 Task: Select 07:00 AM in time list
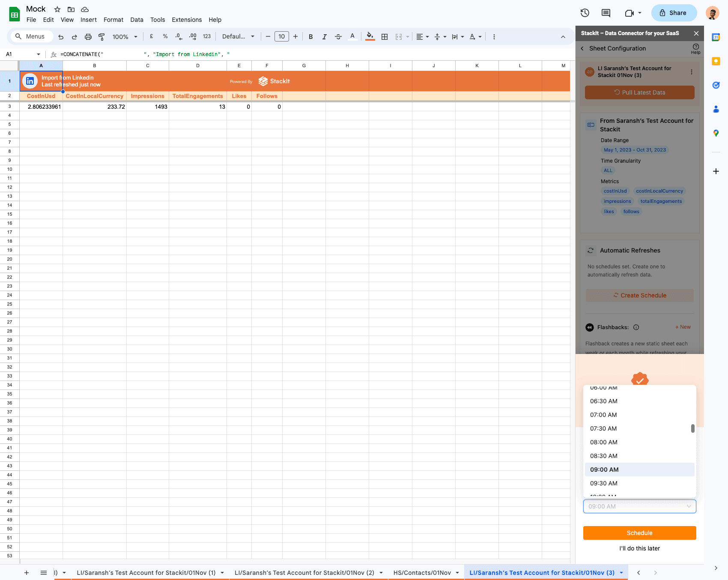click(x=640, y=415)
